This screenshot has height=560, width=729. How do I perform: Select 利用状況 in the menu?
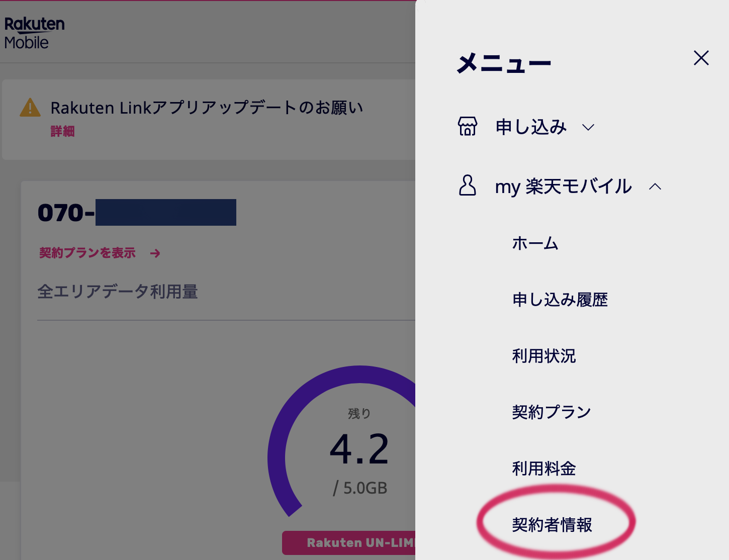[x=544, y=356]
